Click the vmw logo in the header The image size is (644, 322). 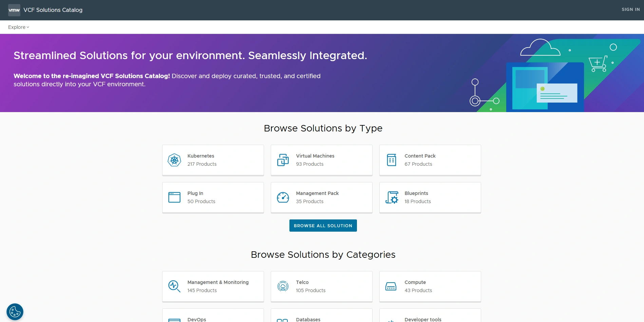[14, 10]
